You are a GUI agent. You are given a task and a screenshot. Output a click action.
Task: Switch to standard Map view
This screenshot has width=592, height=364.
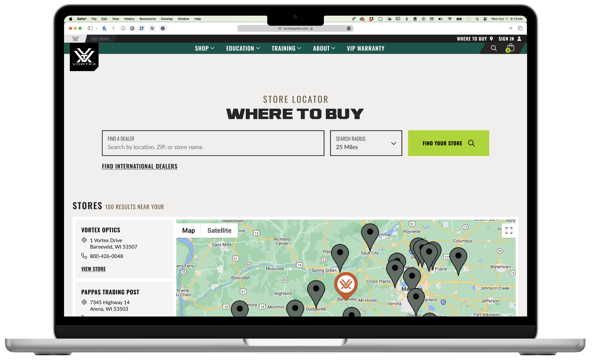pyautogui.click(x=188, y=231)
